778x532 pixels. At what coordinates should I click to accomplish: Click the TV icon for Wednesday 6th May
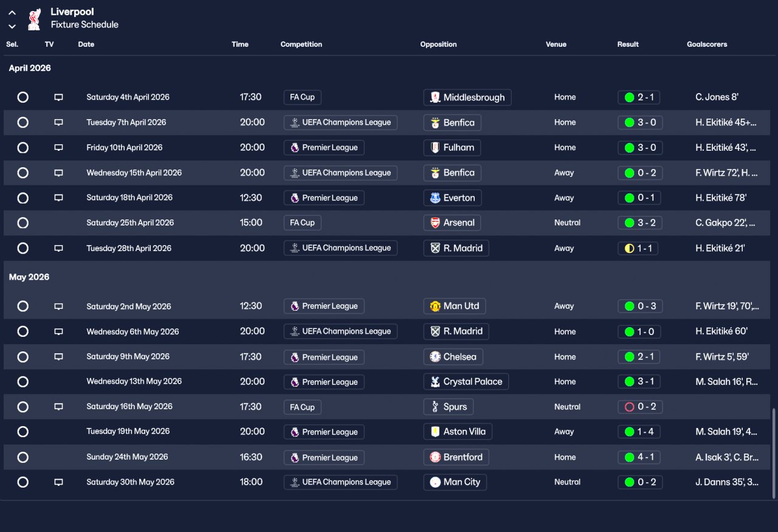(58, 331)
